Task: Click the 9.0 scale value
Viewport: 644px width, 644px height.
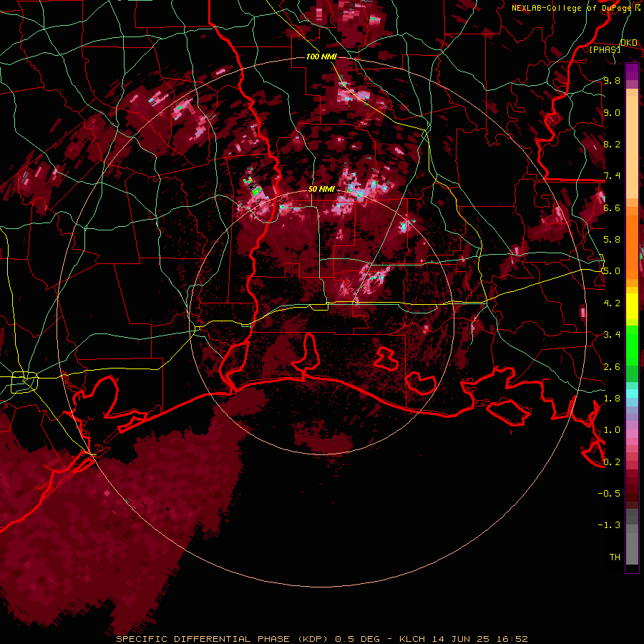Action: 612,112
